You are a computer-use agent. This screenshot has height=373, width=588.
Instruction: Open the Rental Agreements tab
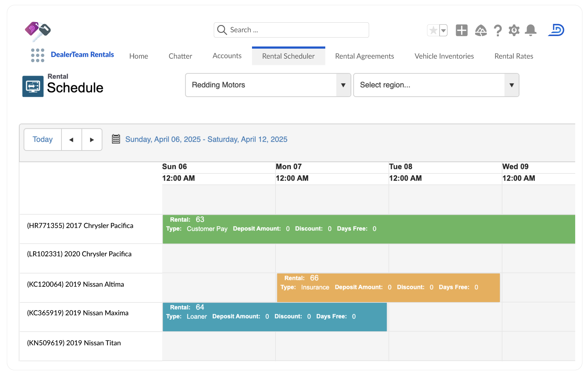click(x=364, y=56)
